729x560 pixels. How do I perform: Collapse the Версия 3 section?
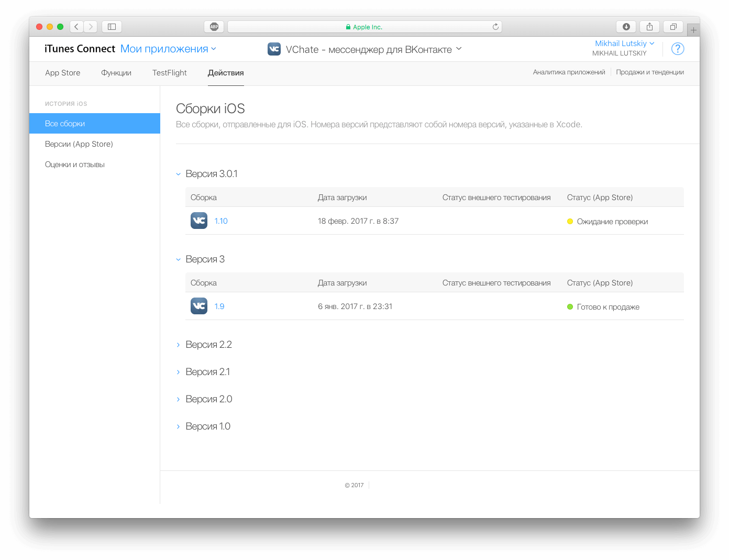coord(178,259)
